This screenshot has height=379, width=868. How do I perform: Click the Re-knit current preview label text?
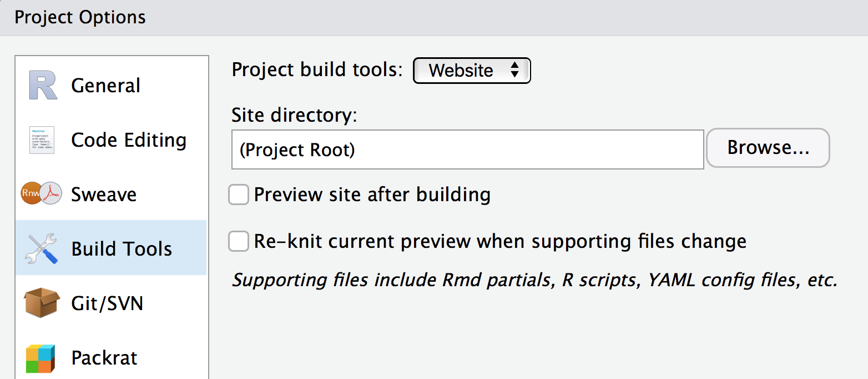[499, 241]
